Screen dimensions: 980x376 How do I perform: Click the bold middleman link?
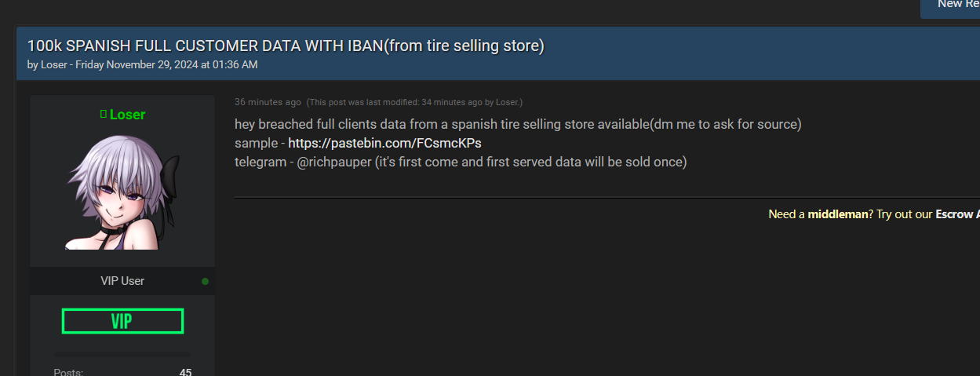838,214
